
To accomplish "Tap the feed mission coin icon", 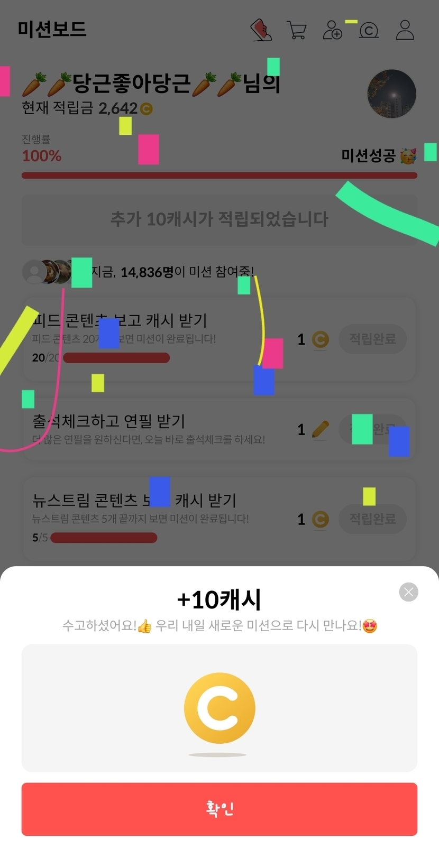I will click(320, 339).
